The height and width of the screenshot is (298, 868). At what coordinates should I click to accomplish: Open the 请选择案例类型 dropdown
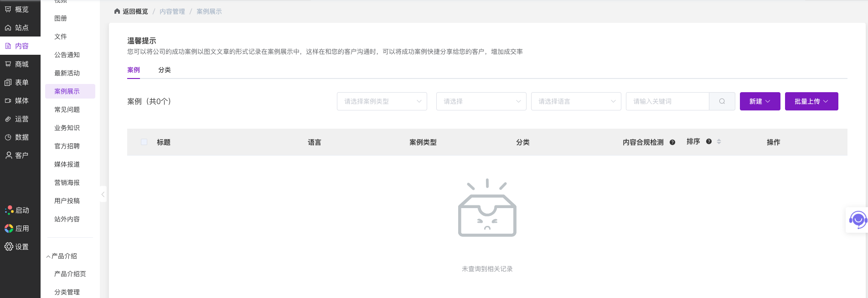click(x=382, y=101)
